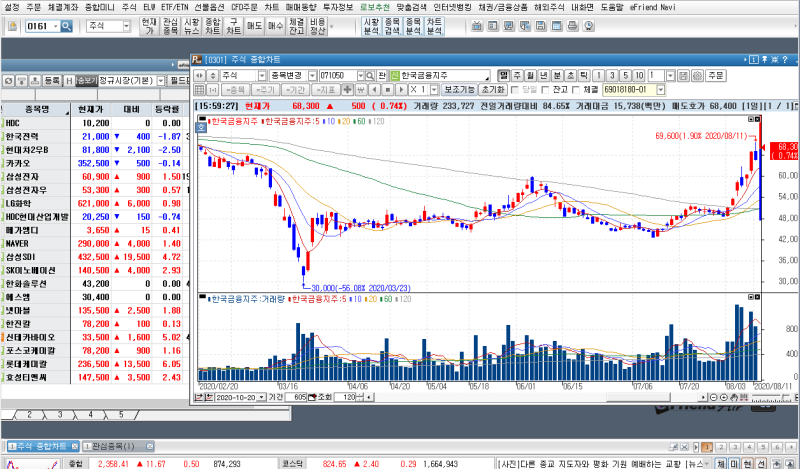Viewport: 800px width, 469px height.
Task: Click the stop button in the chart replay controls
Action: [388, 90]
